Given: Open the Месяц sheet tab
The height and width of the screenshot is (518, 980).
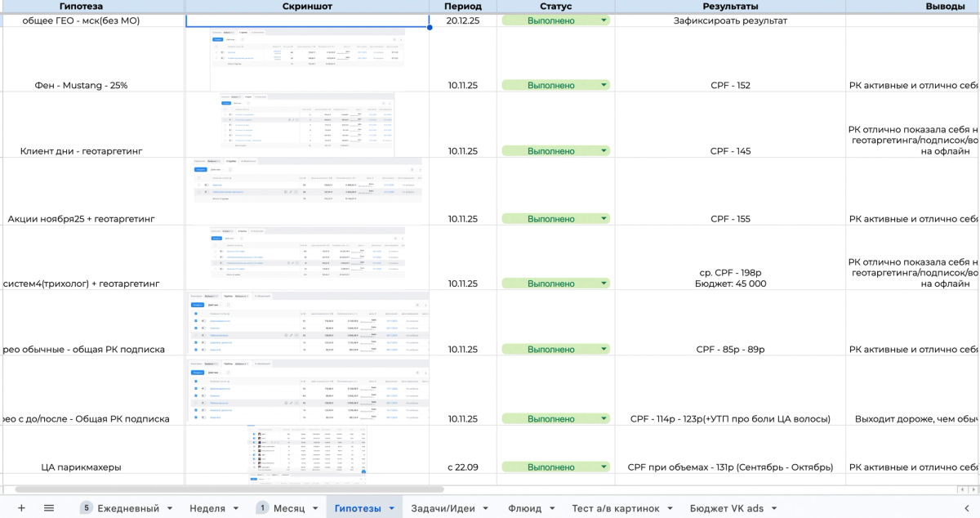Looking at the screenshot, I should 289,508.
